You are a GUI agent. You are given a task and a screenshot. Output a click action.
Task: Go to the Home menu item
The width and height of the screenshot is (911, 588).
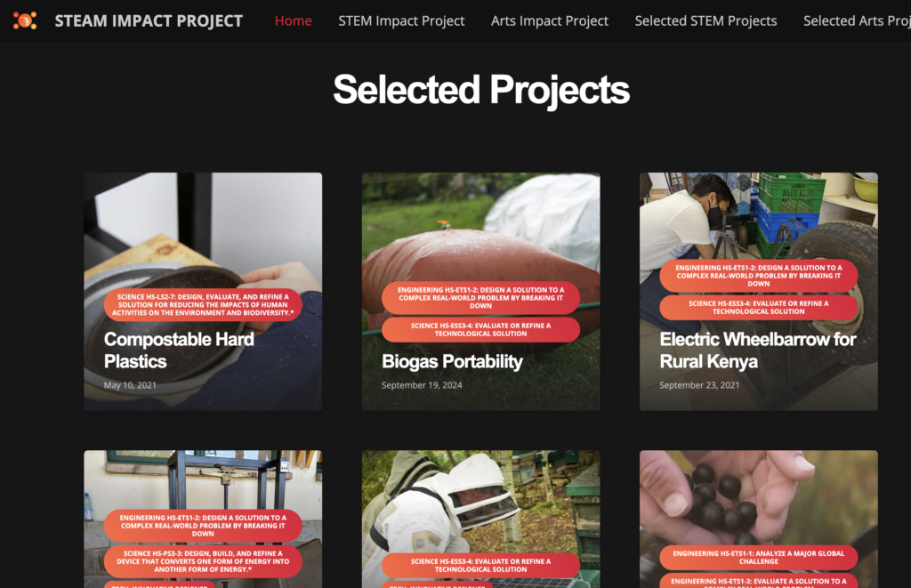(x=293, y=21)
